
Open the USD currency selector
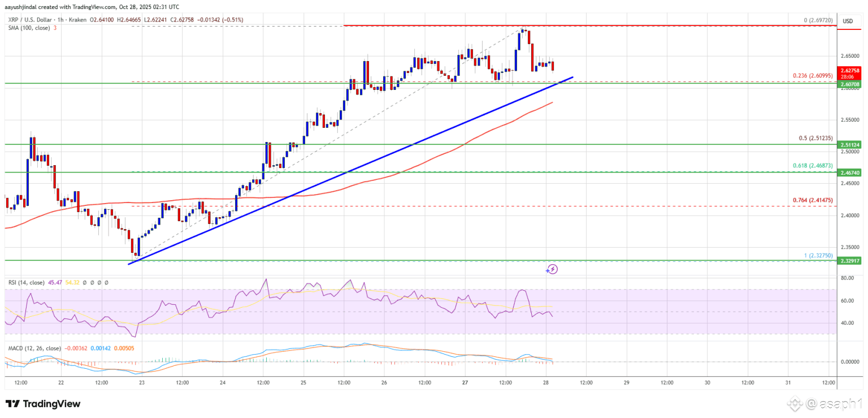[x=848, y=21]
